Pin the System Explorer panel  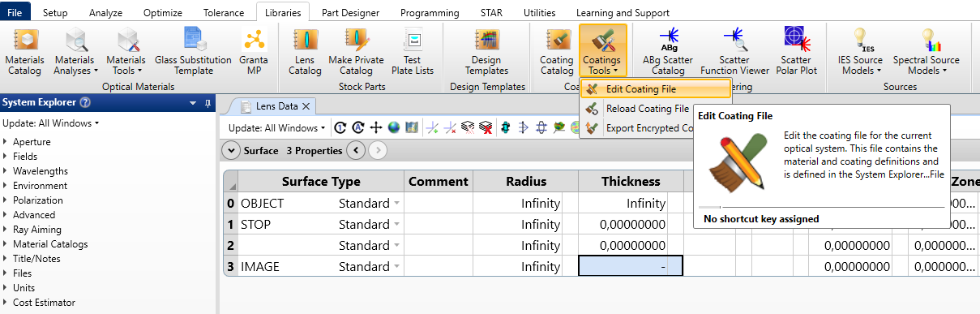click(x=208, y=103)
